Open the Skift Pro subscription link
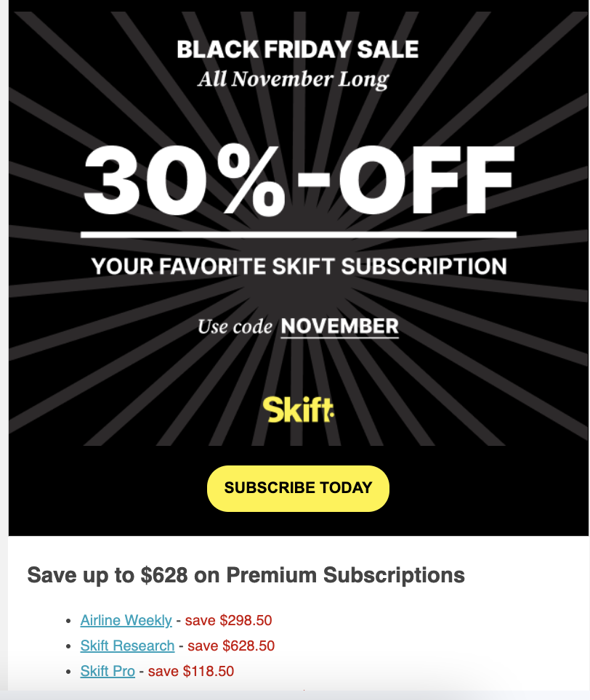This screenshot has height=700, width=590. tap(108, 671)
